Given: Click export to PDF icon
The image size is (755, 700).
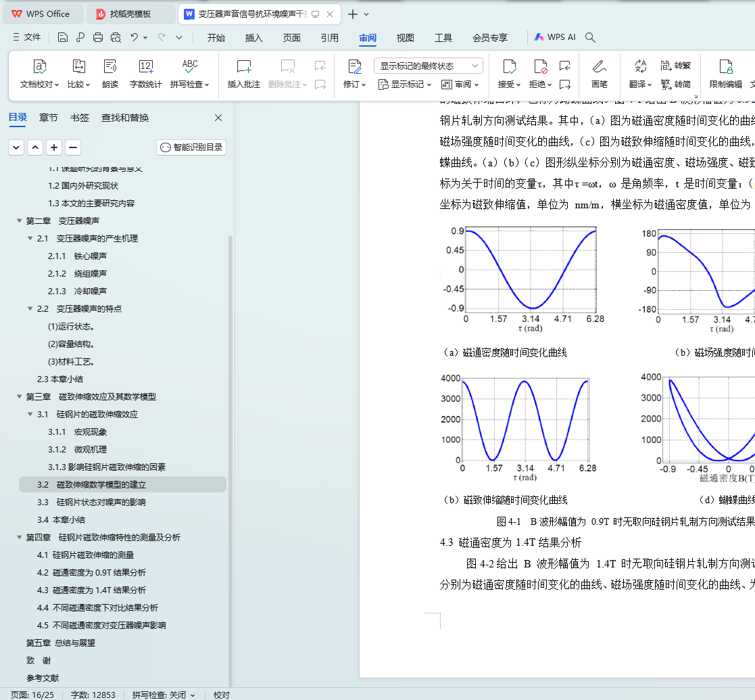Looking at the screenshot, I should click(80, 38).
